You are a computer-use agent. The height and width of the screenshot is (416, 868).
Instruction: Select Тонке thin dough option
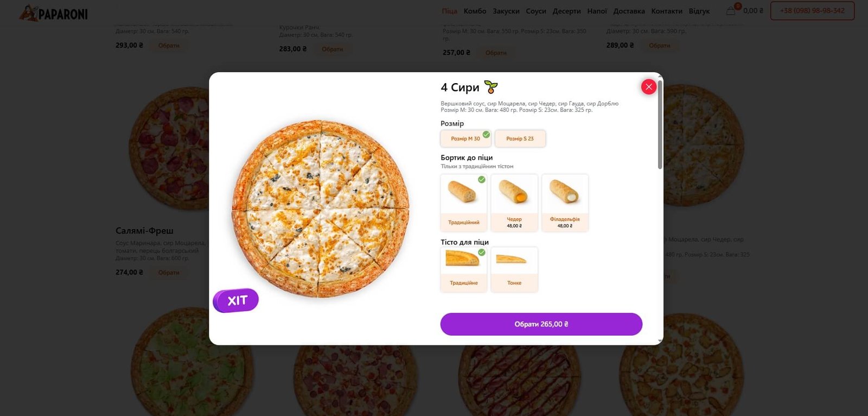pos(514,269)
